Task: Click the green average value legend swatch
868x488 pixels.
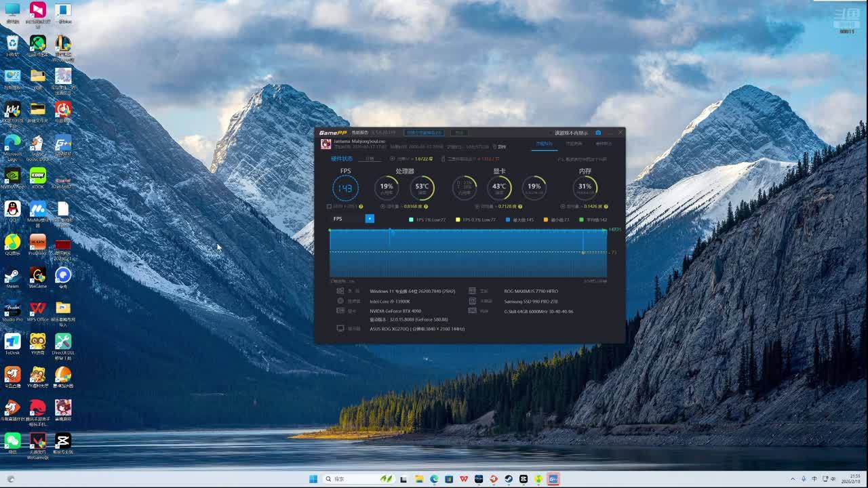Action: click(581, 220)
